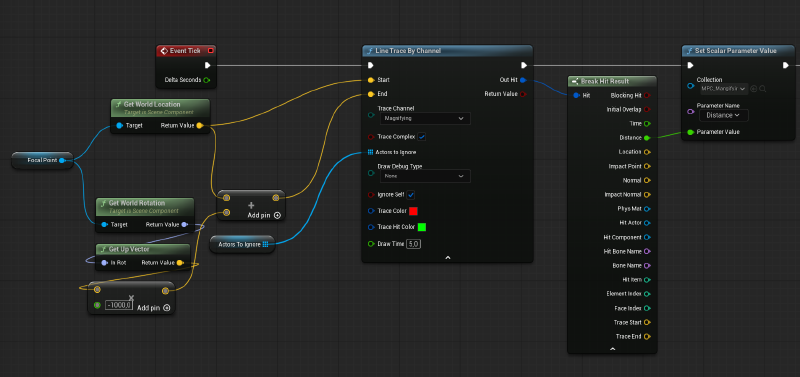Image resolution: width=800 pixels, height=377 pixels.
Task: Click the Event Tick execution output pin
Action: [208, 65]
